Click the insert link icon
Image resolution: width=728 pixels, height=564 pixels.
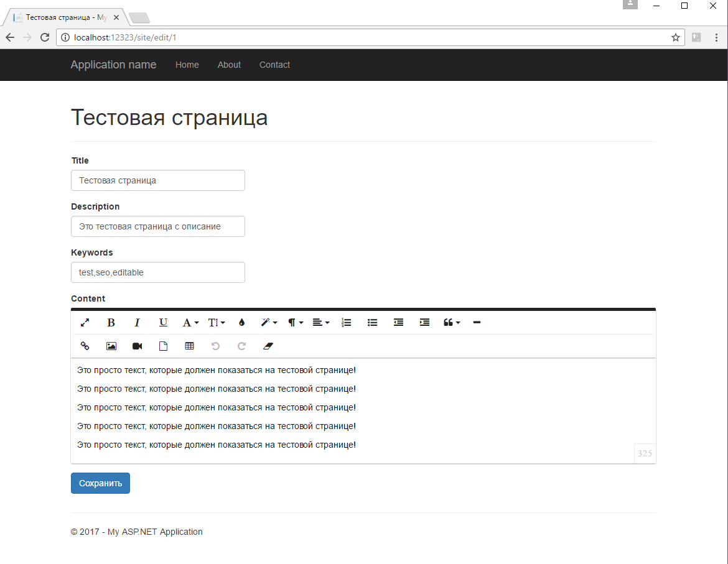[x=85, y=346]
